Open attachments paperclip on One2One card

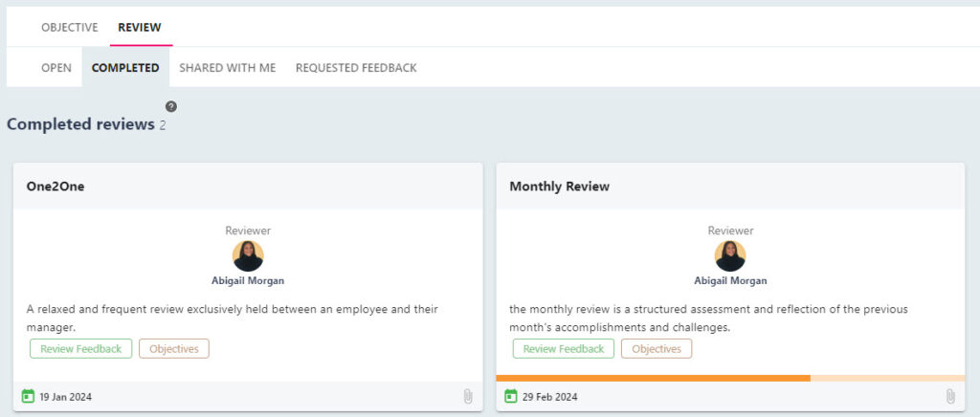click(x=467, y=396)
